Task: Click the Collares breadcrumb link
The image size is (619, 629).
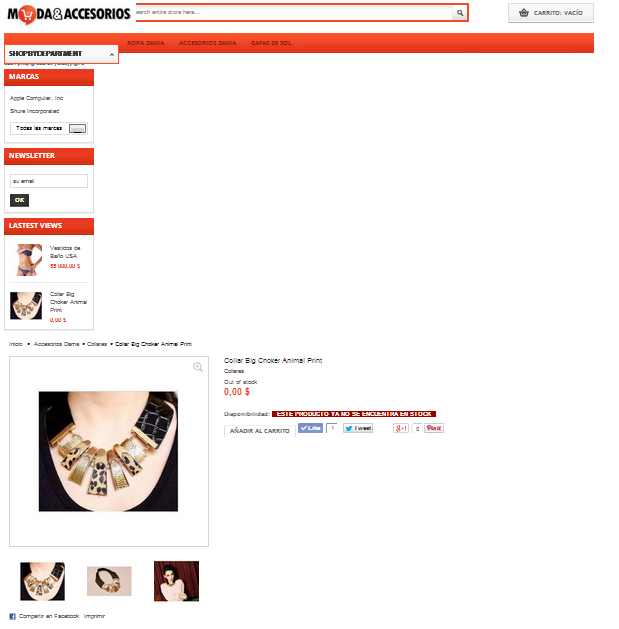Action: 97,344
